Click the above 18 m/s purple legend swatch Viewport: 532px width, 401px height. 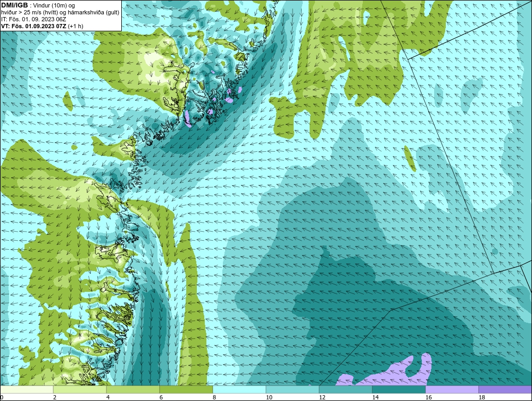[x=505, y=389]
